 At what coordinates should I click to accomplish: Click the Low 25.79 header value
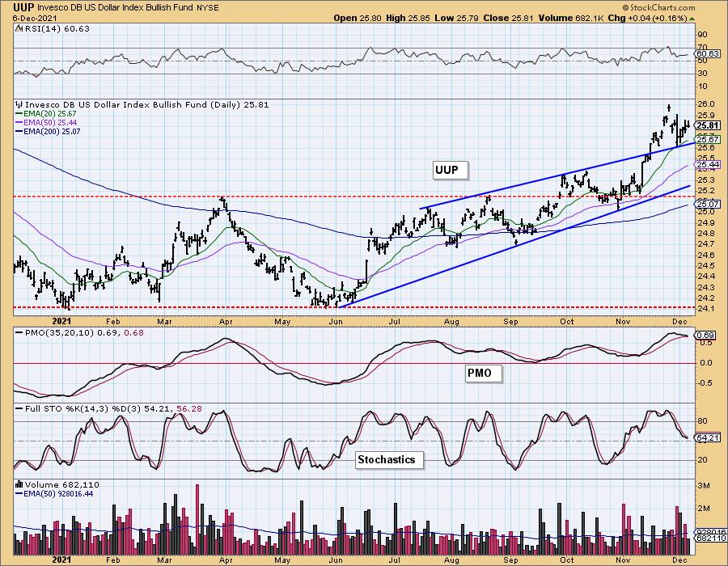[456, 18]
